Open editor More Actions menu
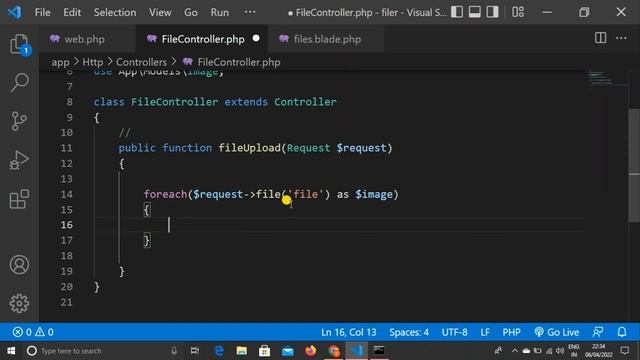Image resolution: width=640 pixels, height=360 pixels. [621, 38]
